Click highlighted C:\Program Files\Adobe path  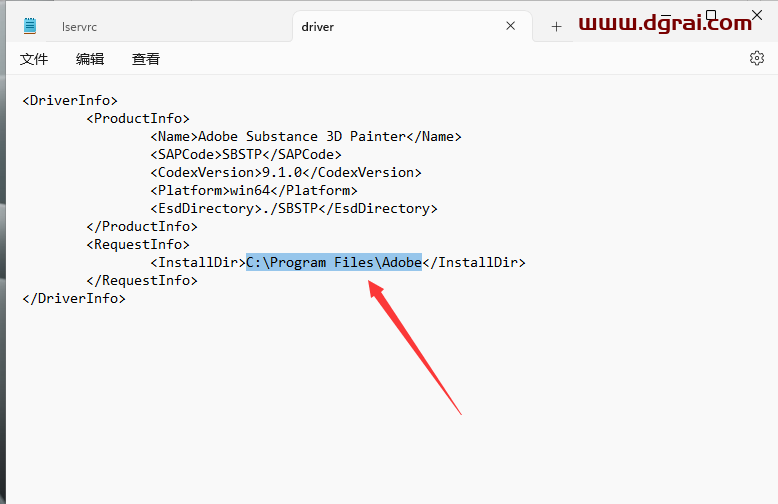click(334, 262)
